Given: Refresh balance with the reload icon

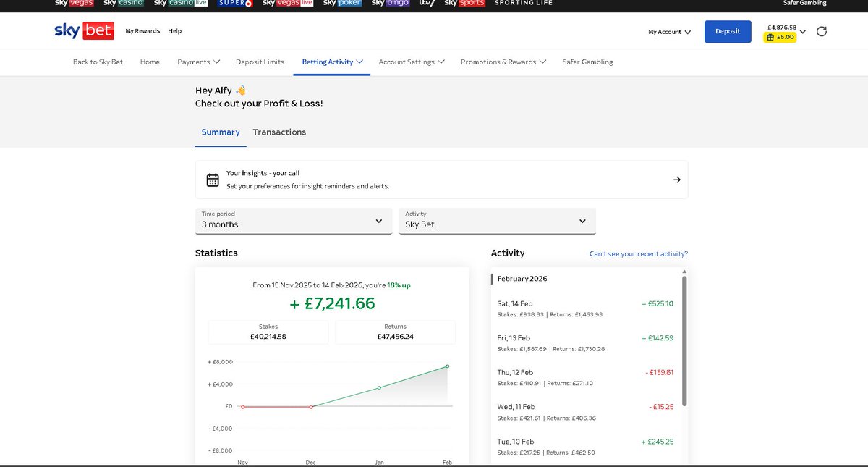Looking at the screenshot, I should click(821, 31).
